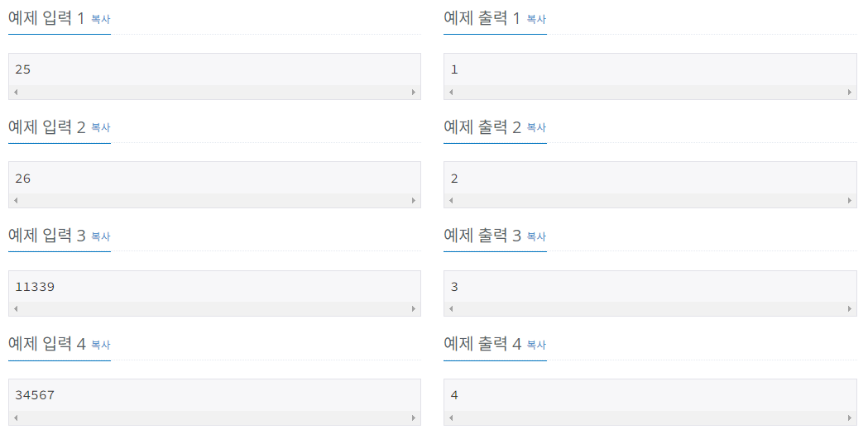Click the 복사 link next to 예제 입력 2

tap(100, 127)
